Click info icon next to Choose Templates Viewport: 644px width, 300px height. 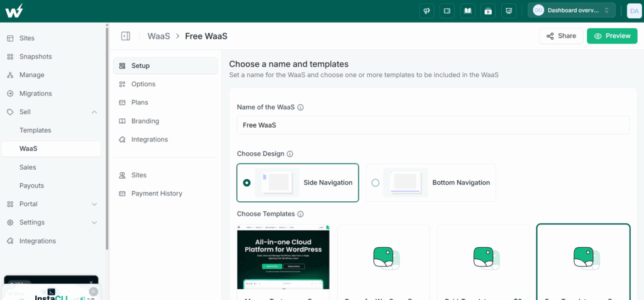coord(300,214)
